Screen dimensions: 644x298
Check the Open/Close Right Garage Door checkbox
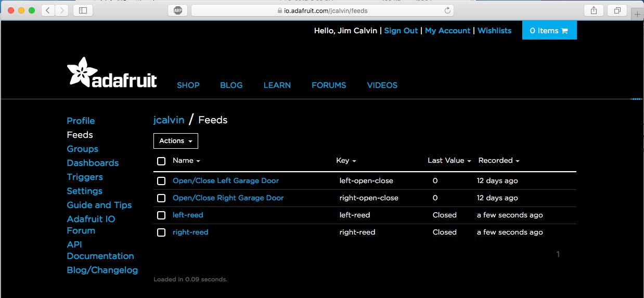[x=161, y=198]
